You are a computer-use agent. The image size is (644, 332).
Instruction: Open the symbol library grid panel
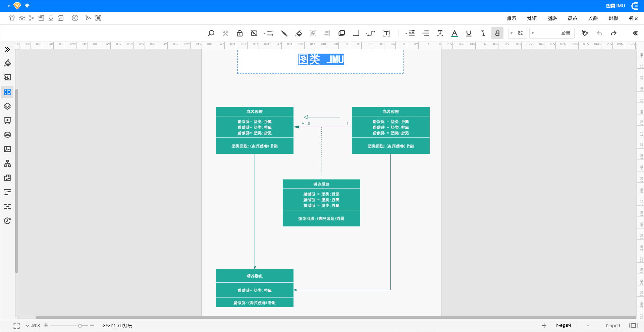coord(7,92)
